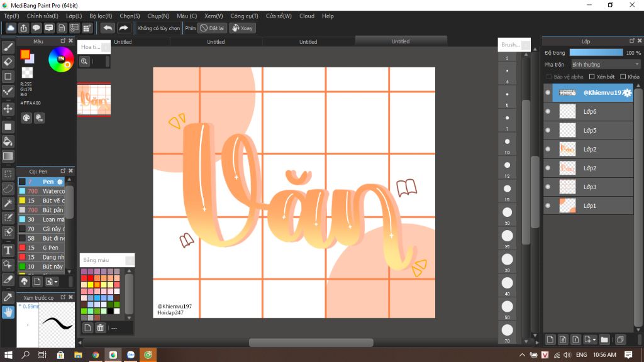The height and width of the screenshot is (362, 644).
Task: Click the folder icon in Lớp panel
Action: pos(604,339)
